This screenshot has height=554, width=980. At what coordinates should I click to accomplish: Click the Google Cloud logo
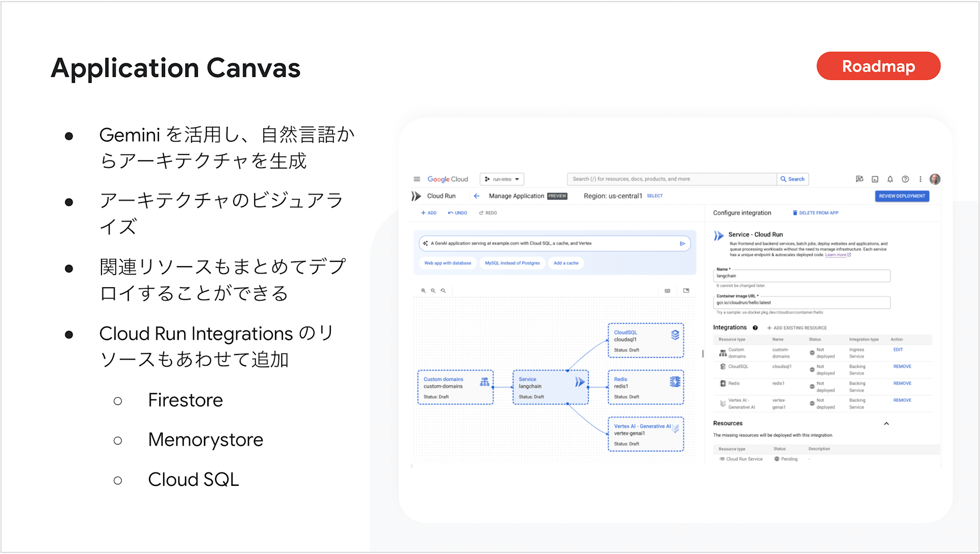pos(447,179)
